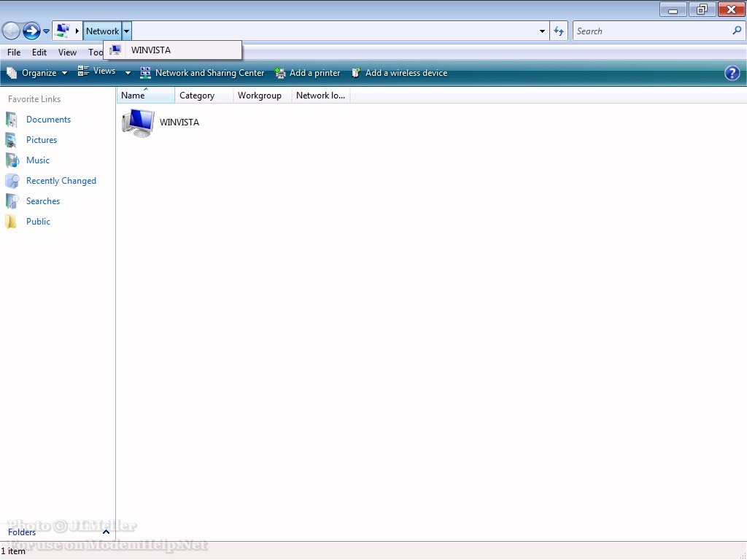Open the Organize menu

tap(36, 73)
